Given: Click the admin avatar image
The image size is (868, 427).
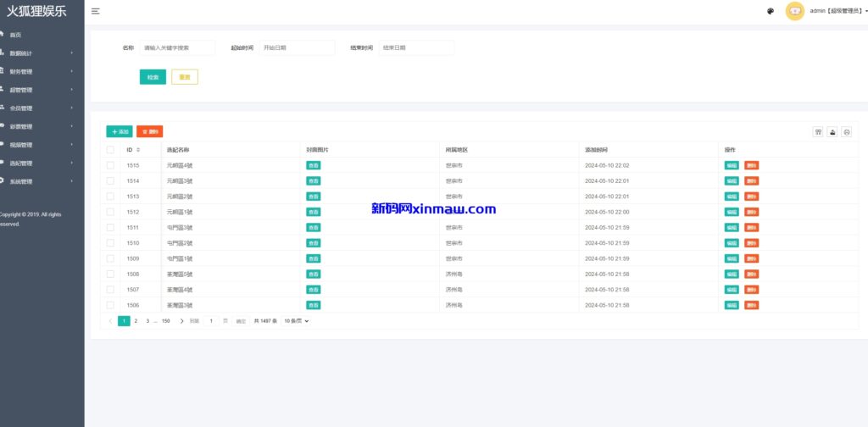Looking at the screenshot, I should [x=794, y=11].
